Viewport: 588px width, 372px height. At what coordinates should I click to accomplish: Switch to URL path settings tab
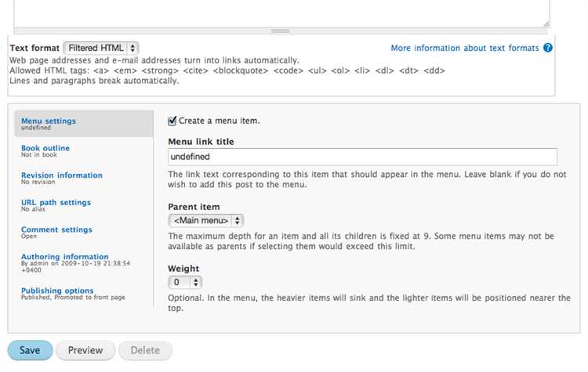click(84, 205)
